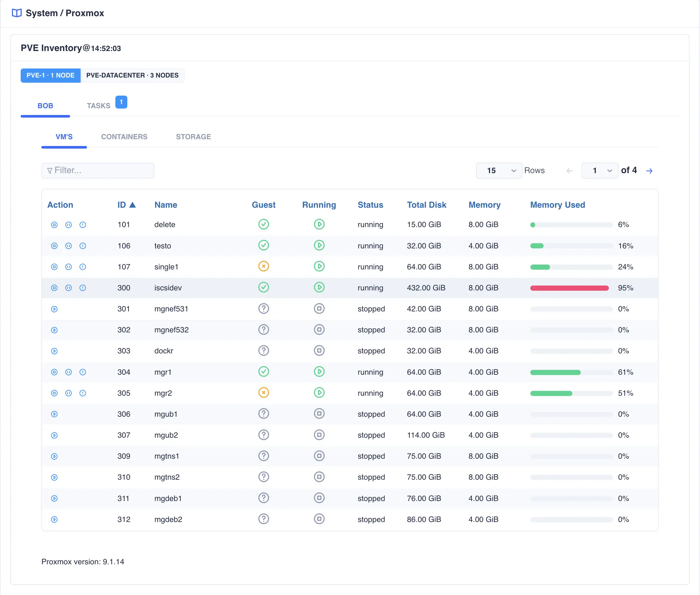Pause VM 106 testo with pause icon
The image size is (700, 595).
(x=69, y=246)
